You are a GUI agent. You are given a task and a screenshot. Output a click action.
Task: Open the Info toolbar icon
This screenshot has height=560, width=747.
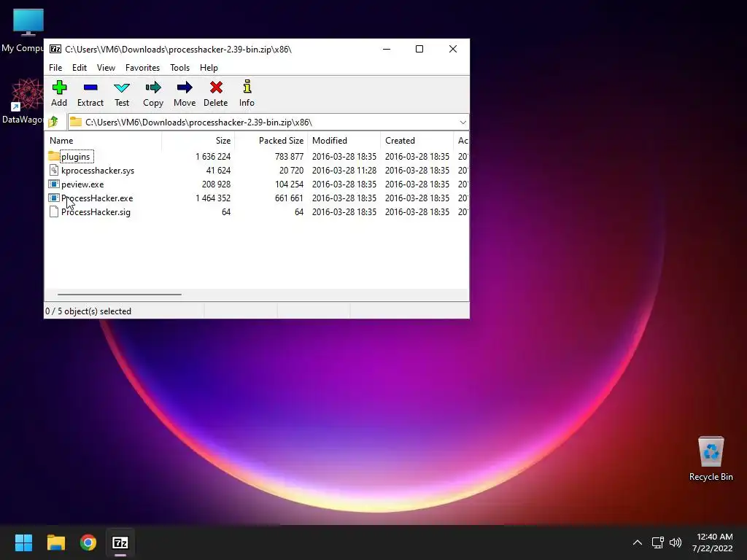click(247, 87)
